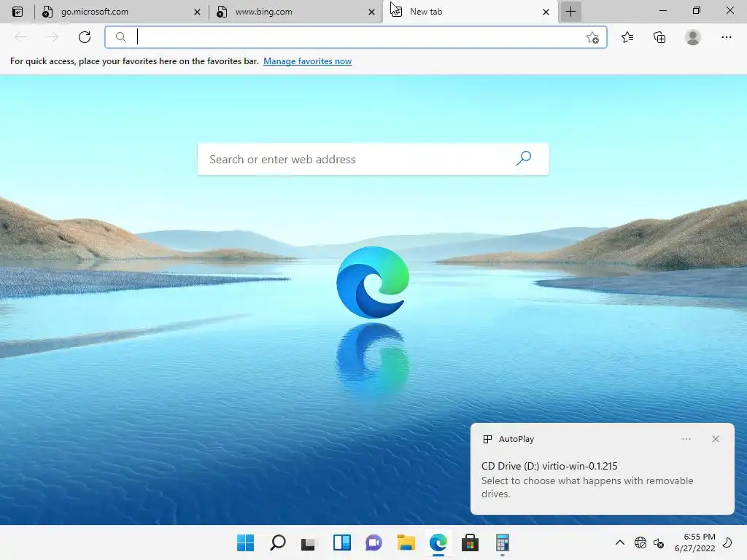Open clock and date 6:55 PM
Screen dimensions: 747x560
[x=694, y=542]
